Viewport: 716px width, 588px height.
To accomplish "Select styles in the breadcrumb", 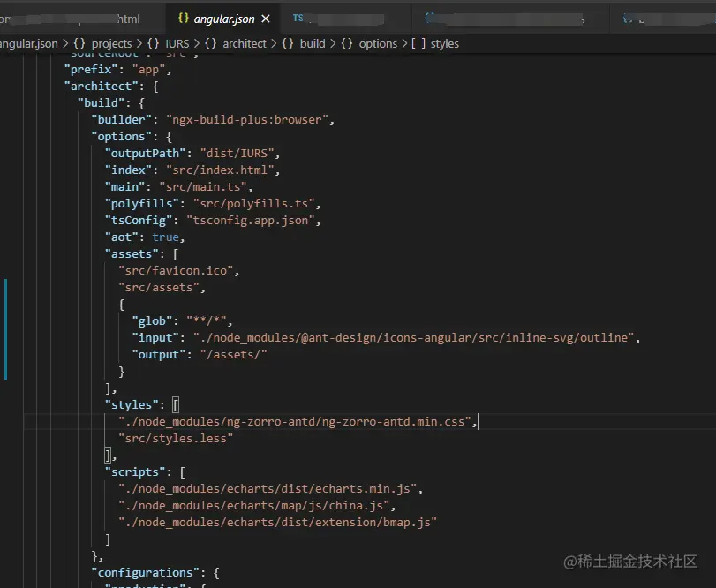I will click(x=445, y=44).
